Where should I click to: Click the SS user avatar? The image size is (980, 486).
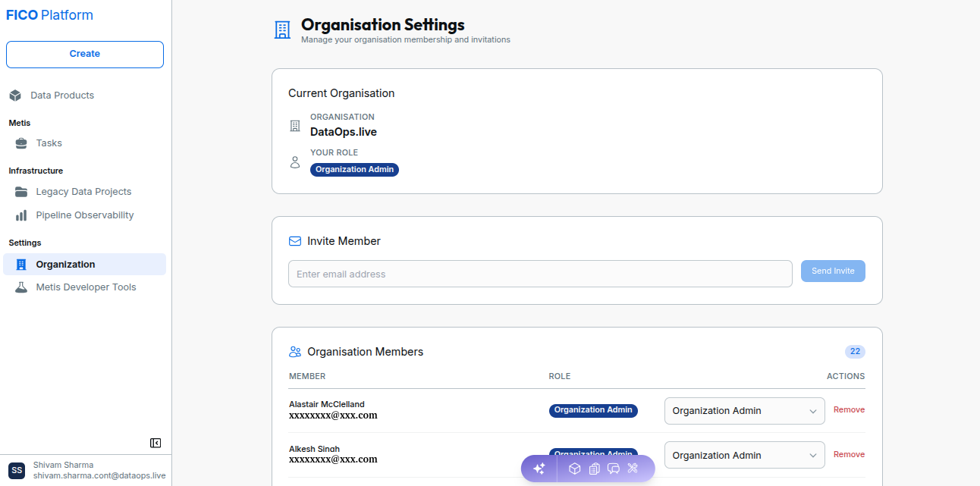pyautogui.click(x=17, y=470)
